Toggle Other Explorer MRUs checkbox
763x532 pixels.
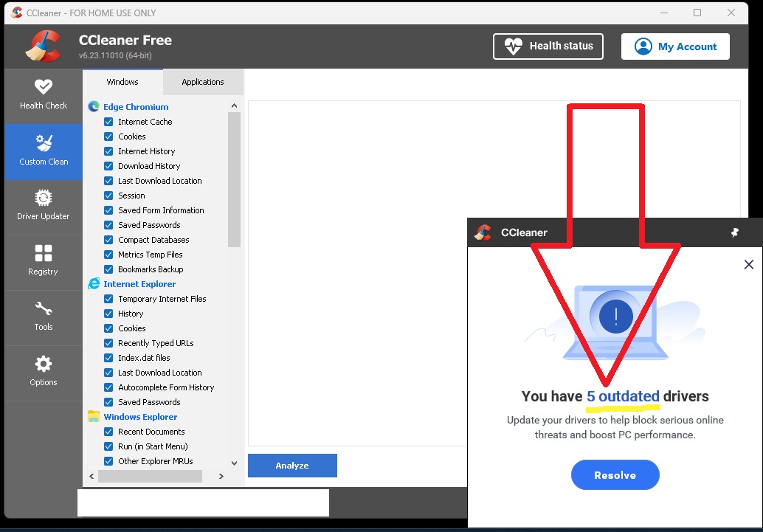(x=108, y=461)
